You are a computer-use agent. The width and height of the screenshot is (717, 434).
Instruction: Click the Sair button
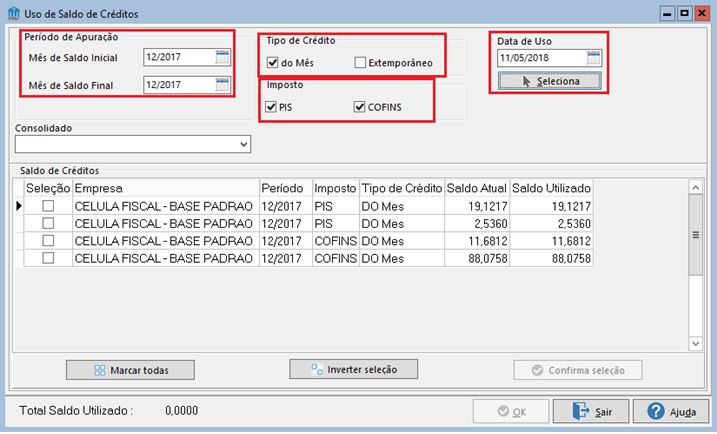[591, 412]
